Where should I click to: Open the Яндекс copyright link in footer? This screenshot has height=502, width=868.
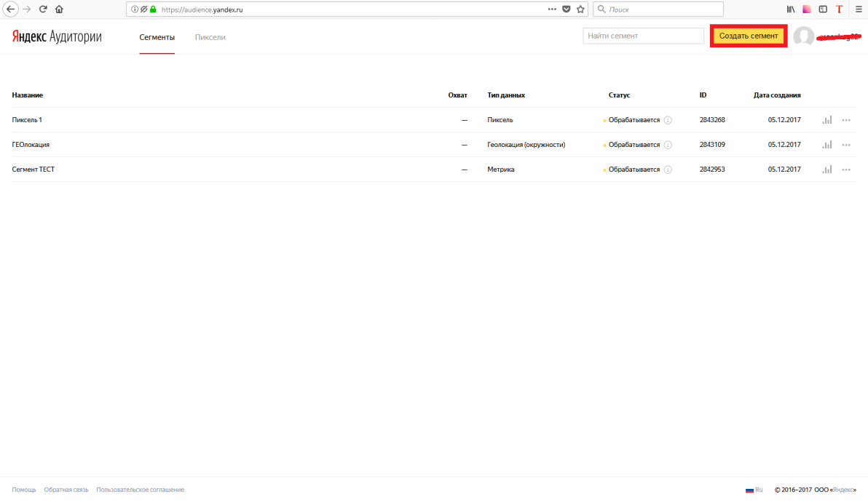coord(844,490)
